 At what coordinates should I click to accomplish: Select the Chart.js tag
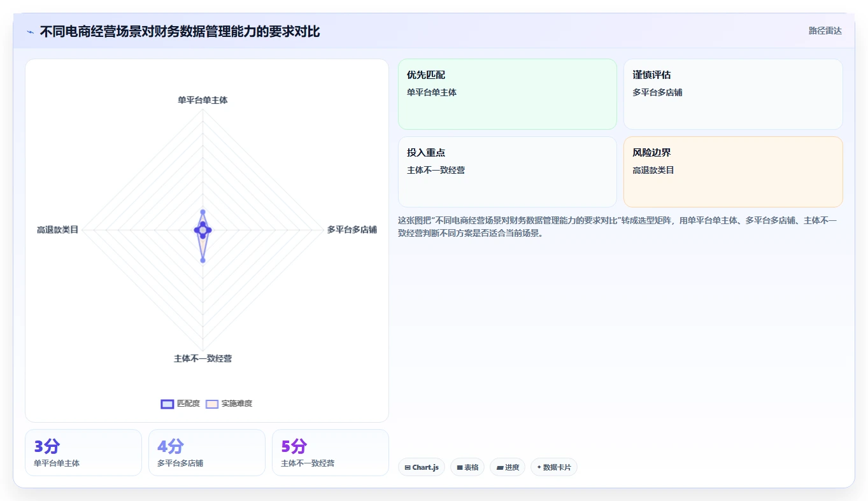click(422, 467)
